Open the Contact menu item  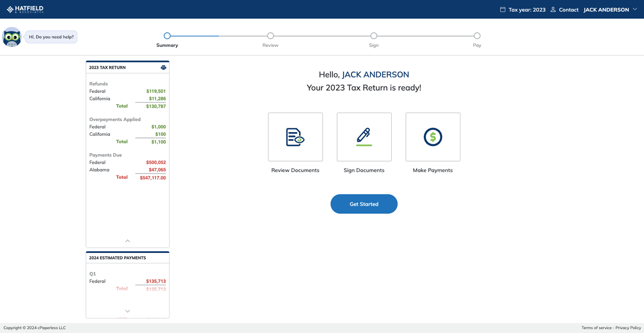click(x=569, y=9)
